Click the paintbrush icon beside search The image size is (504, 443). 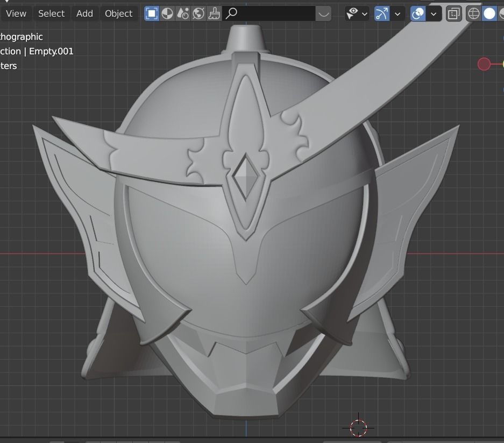tap(215, 13)
